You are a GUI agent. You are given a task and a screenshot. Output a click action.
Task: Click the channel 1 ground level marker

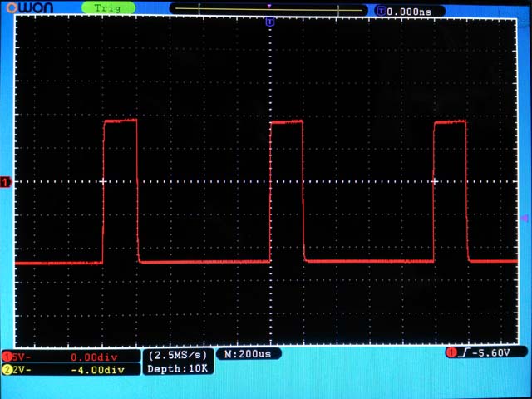point(6,183)
